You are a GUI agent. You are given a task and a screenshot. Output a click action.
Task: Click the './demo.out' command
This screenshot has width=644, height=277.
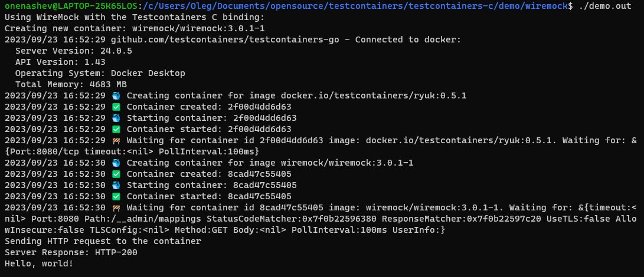pos(604,6)
